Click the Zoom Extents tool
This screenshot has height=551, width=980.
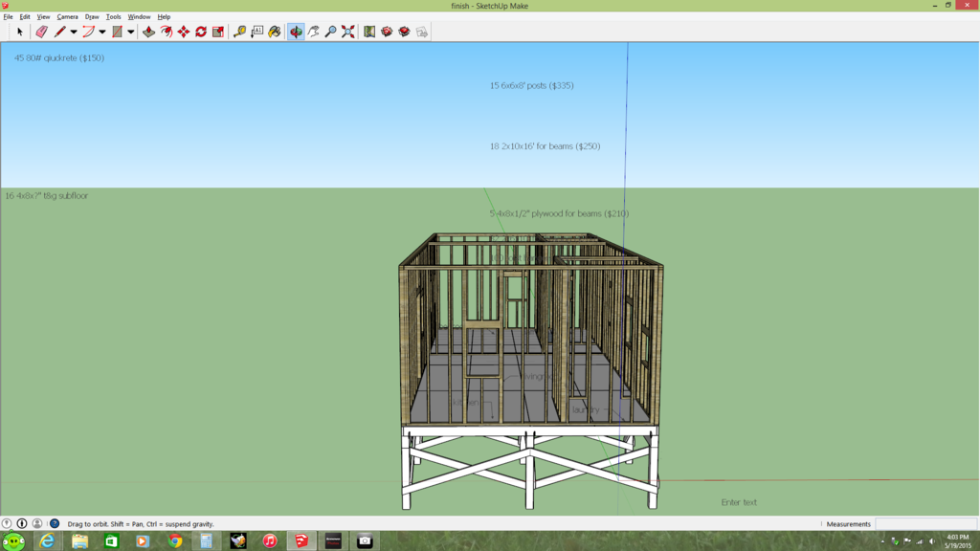tap(348, 32)
